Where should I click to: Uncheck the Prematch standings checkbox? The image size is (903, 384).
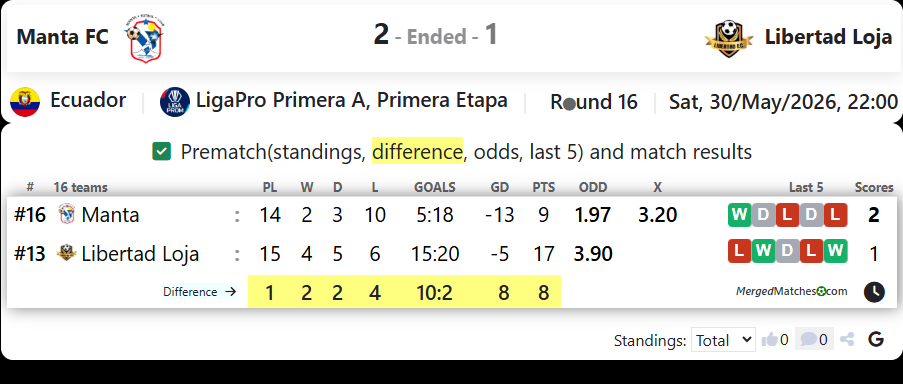click(161, 152)
